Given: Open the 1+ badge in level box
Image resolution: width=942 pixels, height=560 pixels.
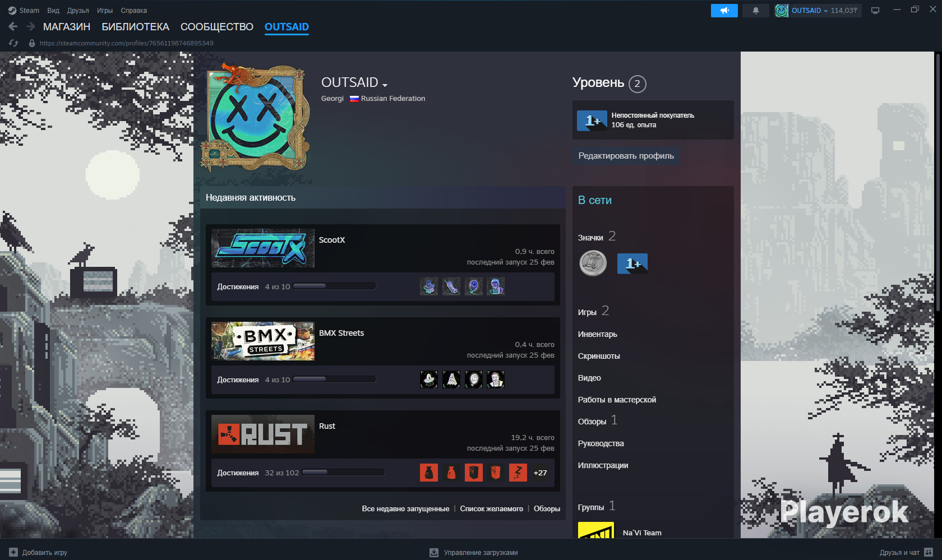Looking at the screenshot, I should pos(592,120).
